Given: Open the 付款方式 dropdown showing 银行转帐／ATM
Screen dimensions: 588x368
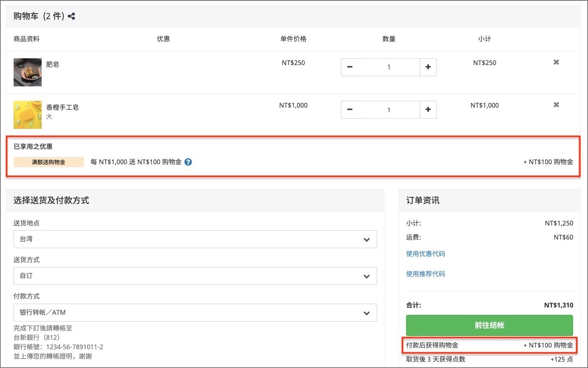Looking at the screenshot, I should [195, 312].
